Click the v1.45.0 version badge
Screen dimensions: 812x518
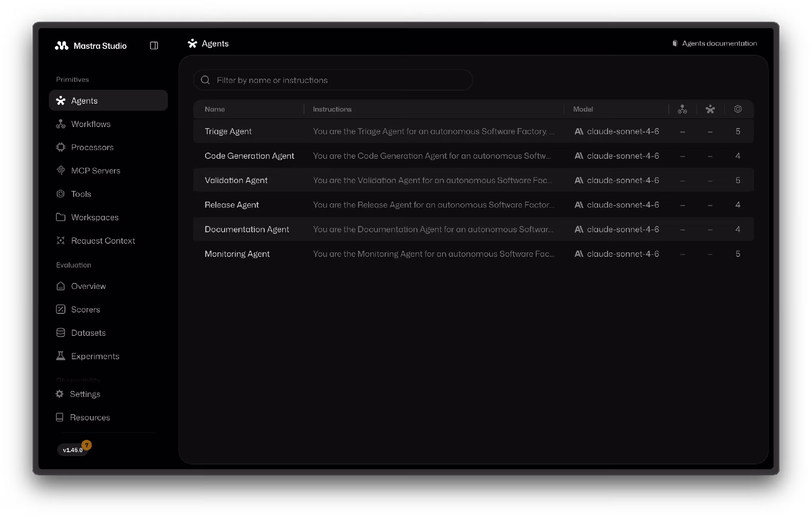click(x=73, y=450)
